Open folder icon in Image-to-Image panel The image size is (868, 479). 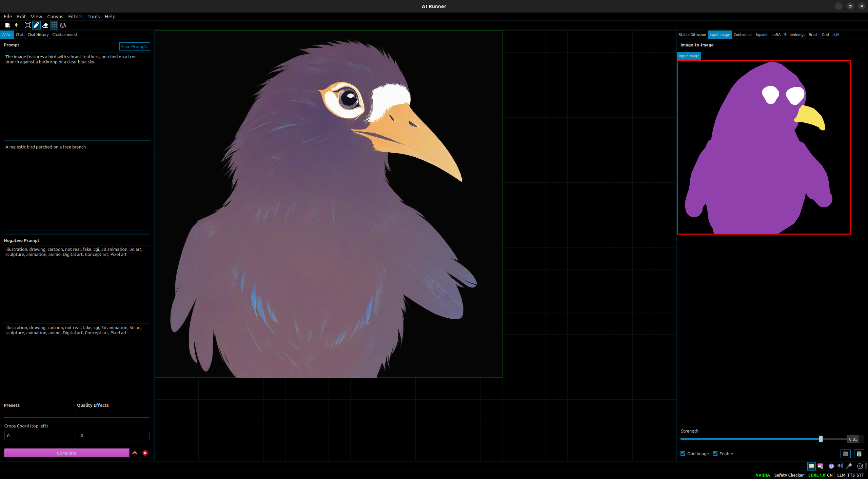(x=846, y=454)
